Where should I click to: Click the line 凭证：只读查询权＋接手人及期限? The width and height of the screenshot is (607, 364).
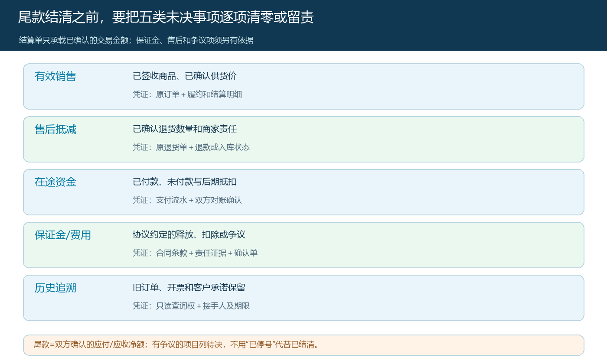coord(191,305)
